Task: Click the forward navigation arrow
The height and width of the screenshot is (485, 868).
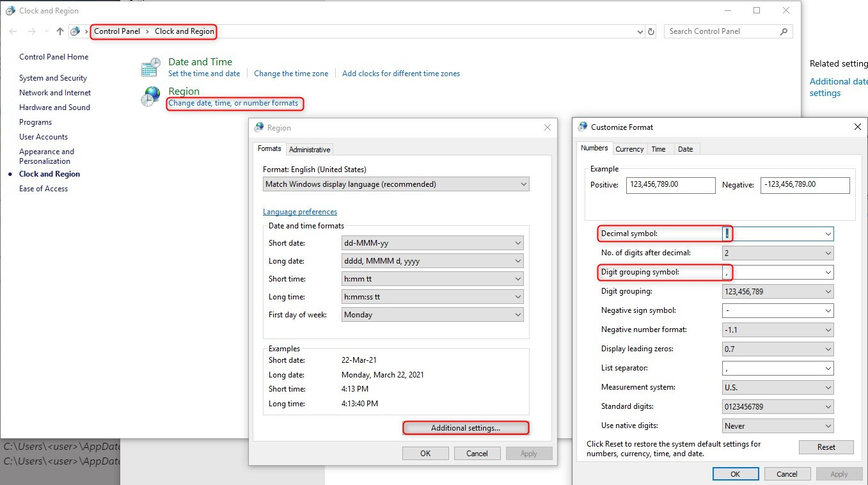Action: coord(30,31)
